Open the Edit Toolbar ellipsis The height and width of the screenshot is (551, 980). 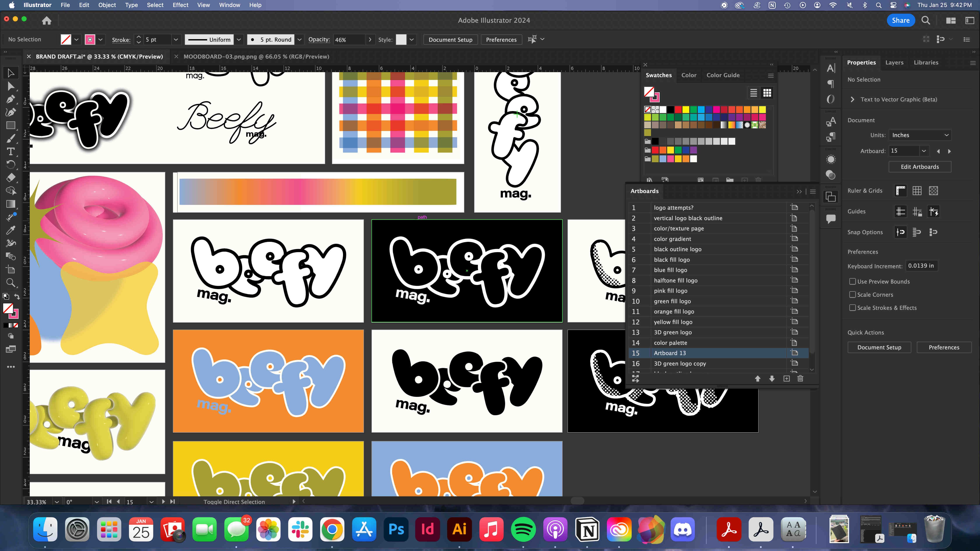[11, 367]
